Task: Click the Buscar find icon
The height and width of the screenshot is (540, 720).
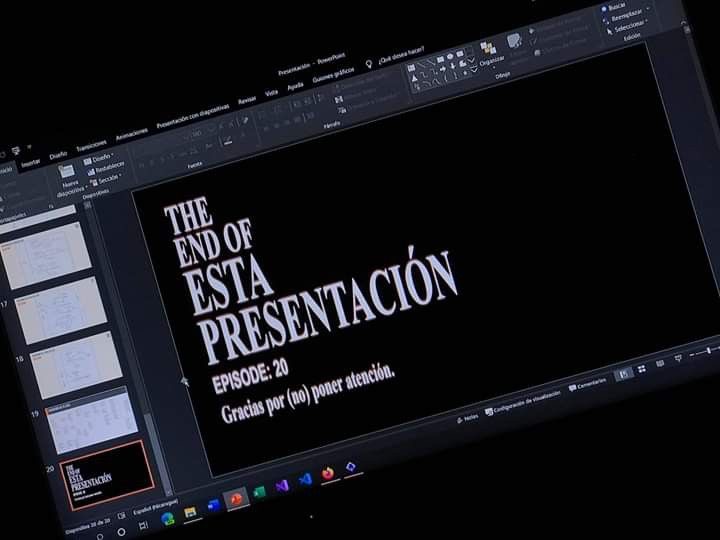Action: pos(605,10)
